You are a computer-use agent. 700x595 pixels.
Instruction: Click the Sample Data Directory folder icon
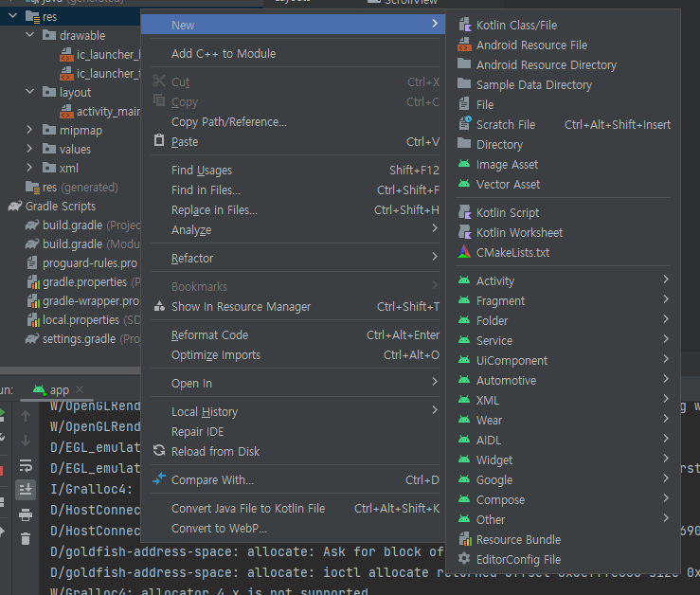[x=464, y=84]
